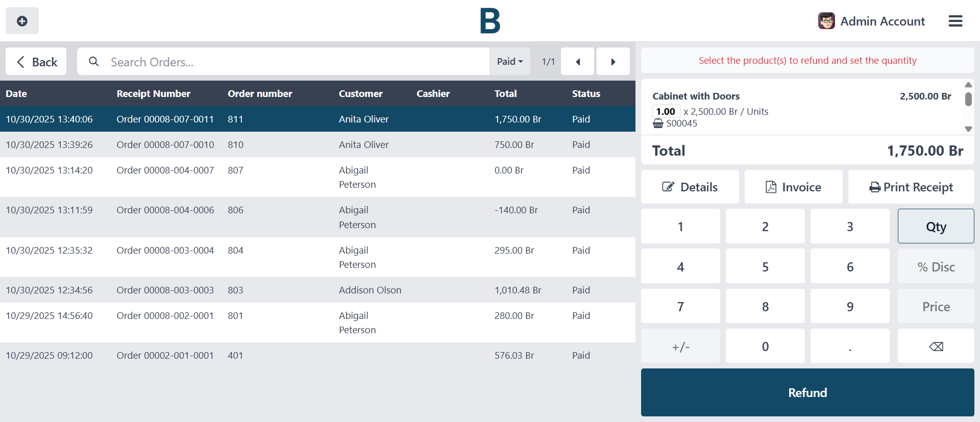Viewport: 980px width, 422px height.
Task: Click the B logo at top
Action: coord(490,21)
